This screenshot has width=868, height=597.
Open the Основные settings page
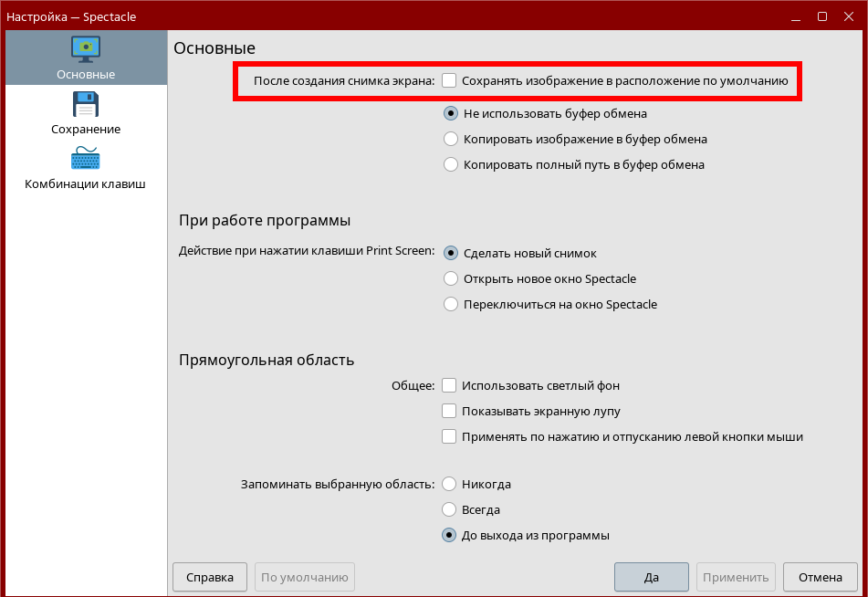(x=86, y=58)
